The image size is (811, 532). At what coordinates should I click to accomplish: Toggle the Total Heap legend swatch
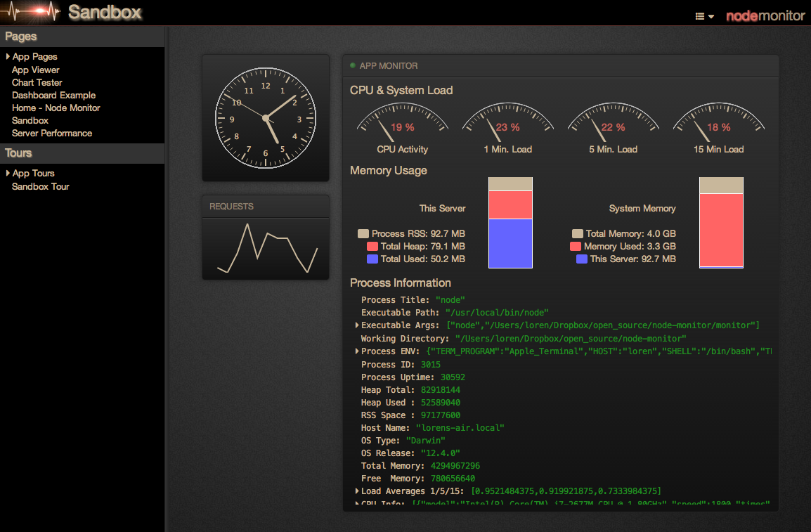[372, 246]
